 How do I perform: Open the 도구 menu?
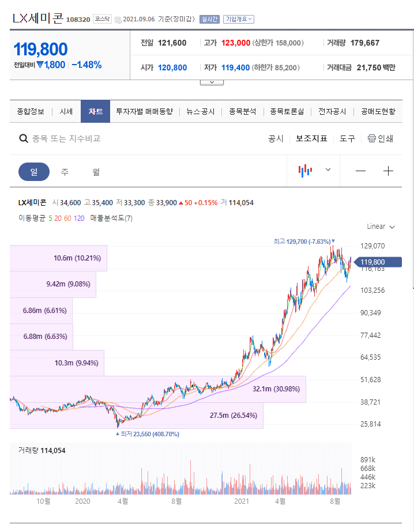pyautogui.click(x=347, y=138)
